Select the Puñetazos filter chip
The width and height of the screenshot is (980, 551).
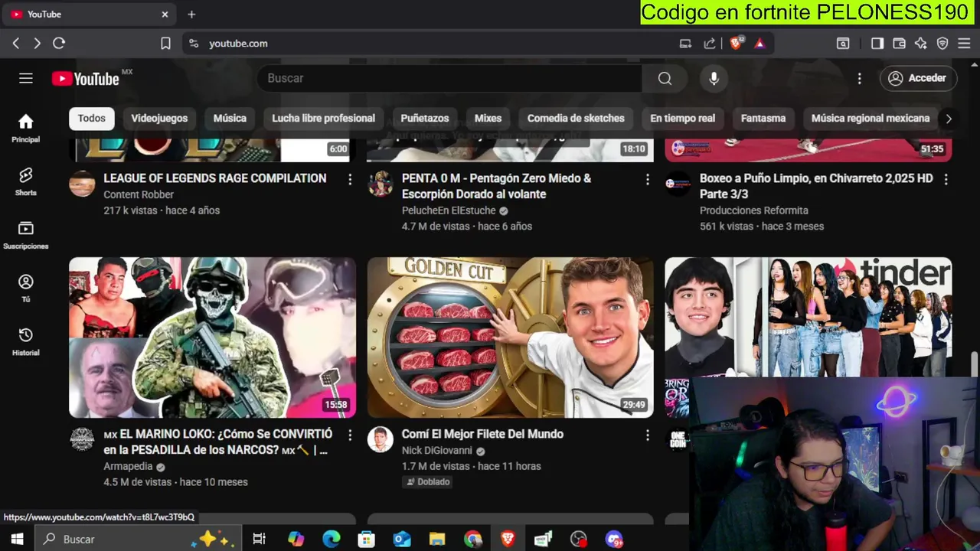pyautogui.click(x=425, y=118)
